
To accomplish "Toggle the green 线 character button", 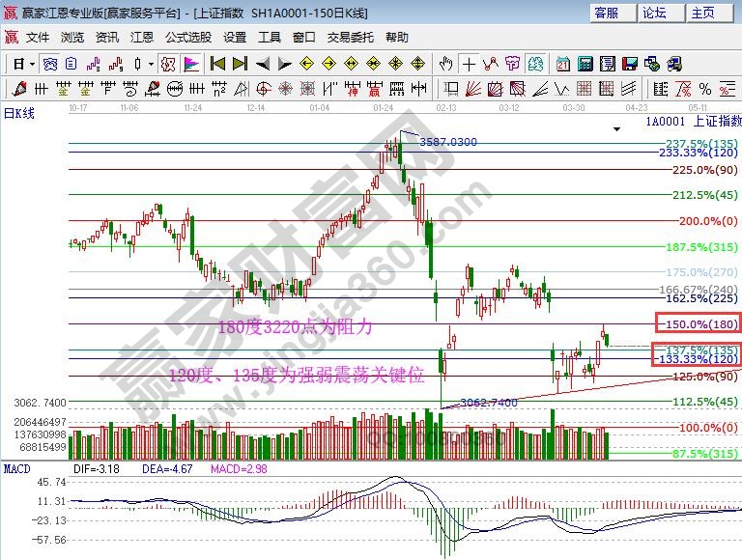I will [536, 64].
